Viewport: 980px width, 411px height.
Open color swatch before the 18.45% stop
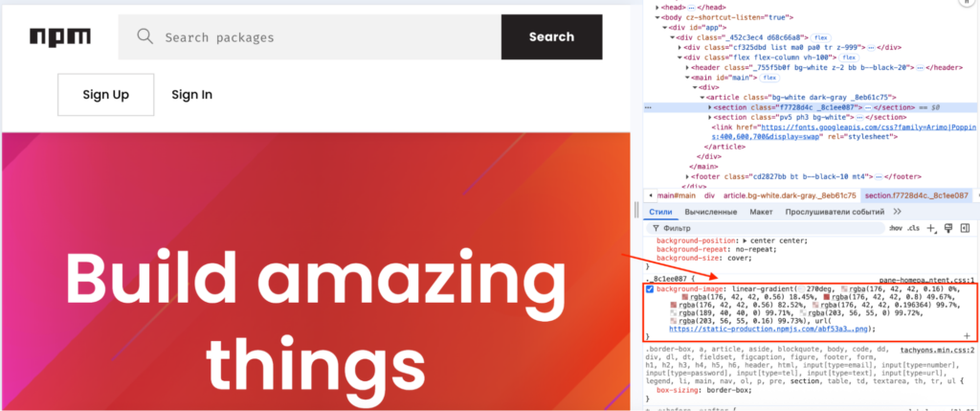point(685,297)
